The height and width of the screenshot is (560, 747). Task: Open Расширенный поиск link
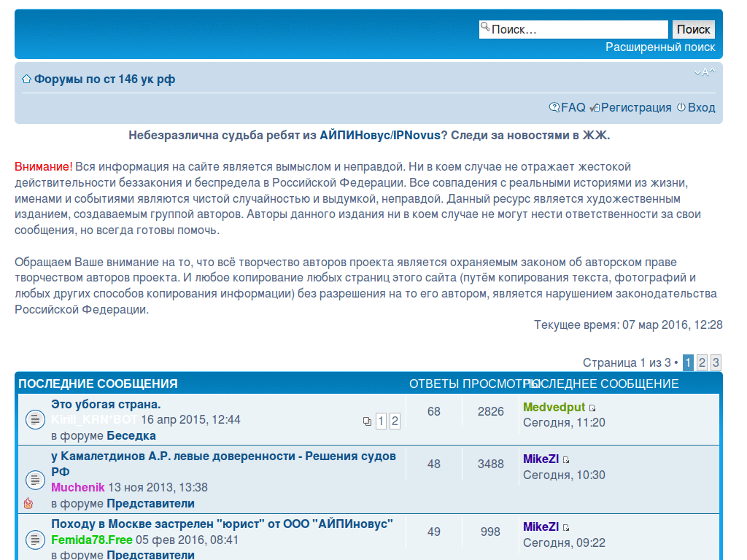pos(660,47)
